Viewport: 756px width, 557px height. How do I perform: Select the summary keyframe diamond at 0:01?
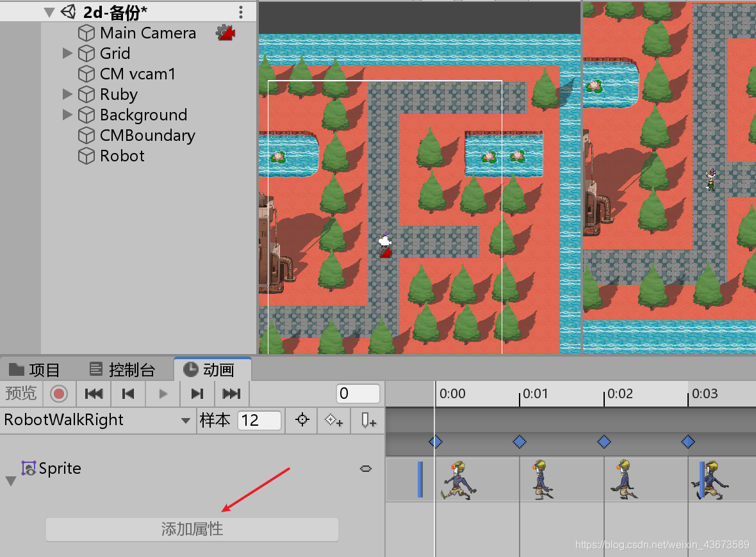tap(520, 441)
